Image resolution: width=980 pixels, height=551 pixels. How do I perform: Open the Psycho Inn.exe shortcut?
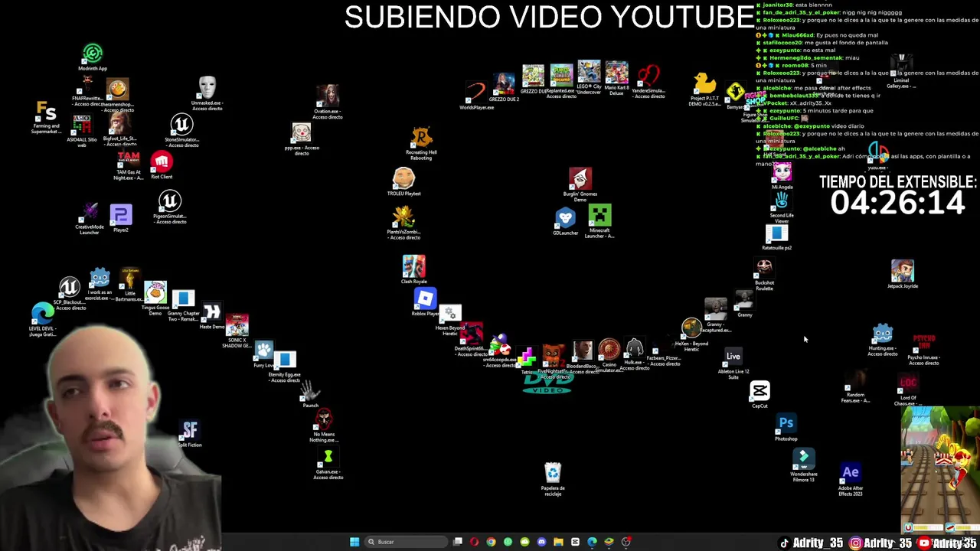[x=923, y=349]
